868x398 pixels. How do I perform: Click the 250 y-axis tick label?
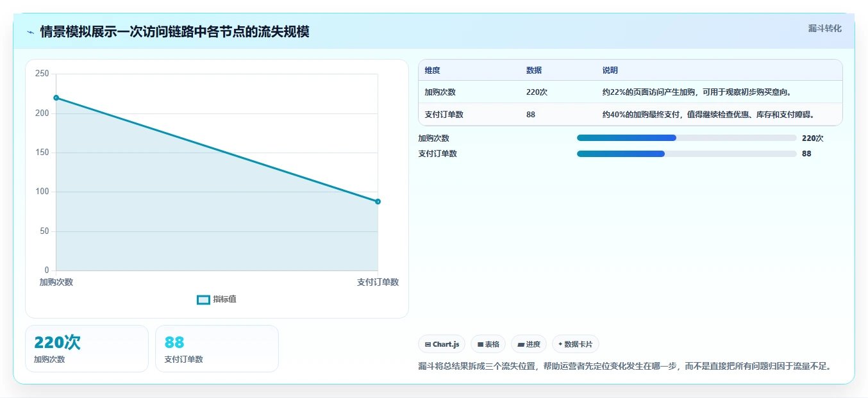pyautogui.click(x=42, y=74)
